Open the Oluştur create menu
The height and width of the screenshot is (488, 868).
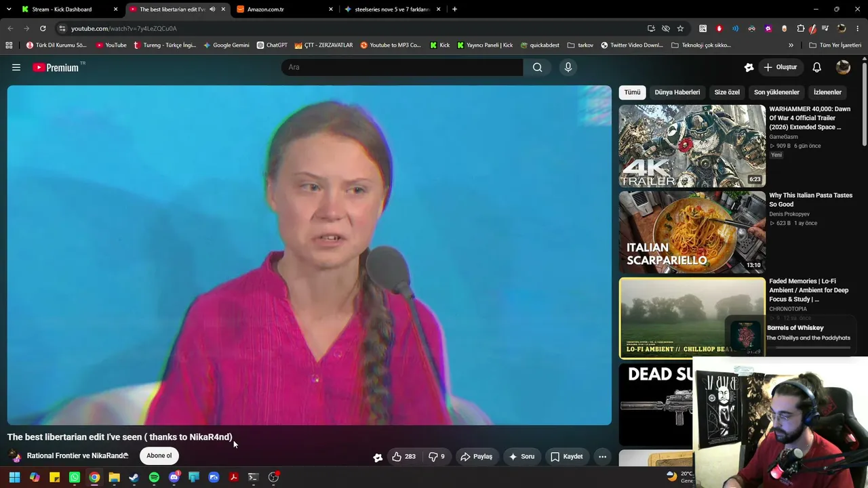(781, 67)
